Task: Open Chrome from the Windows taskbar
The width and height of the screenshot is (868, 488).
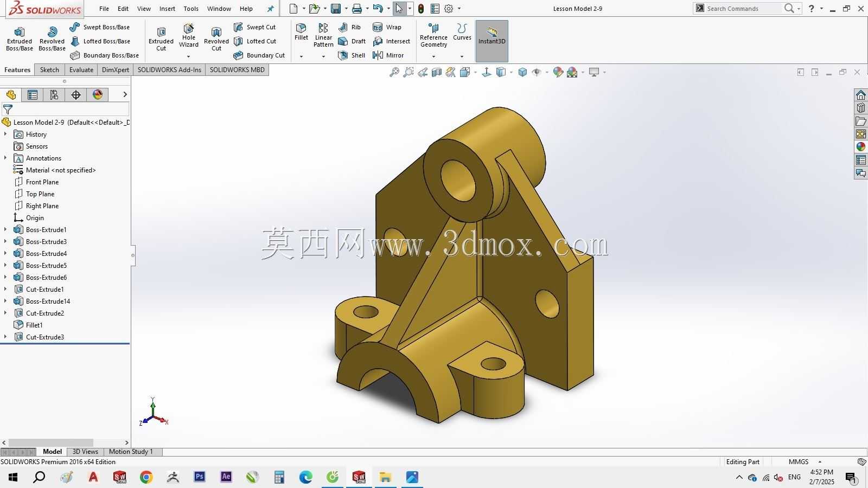Action: 146,477
